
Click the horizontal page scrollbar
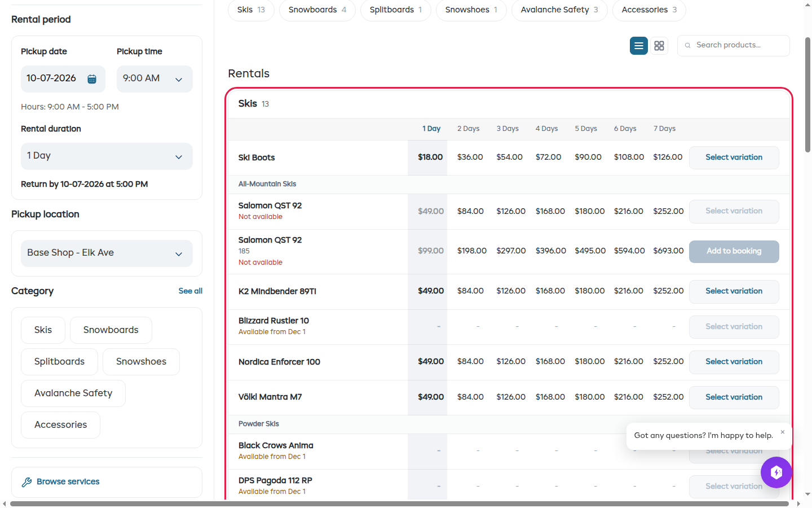click(x=399, y=503)
